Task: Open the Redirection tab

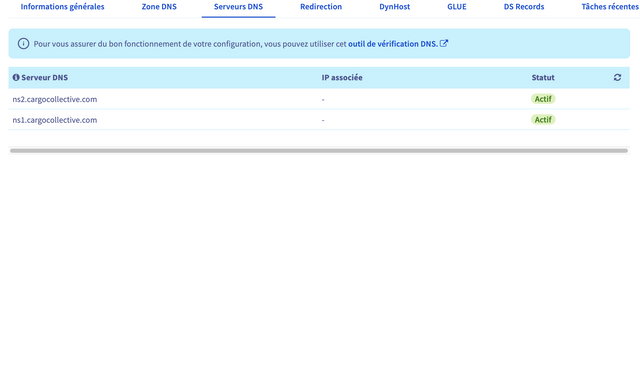Action: pos(321,7)
